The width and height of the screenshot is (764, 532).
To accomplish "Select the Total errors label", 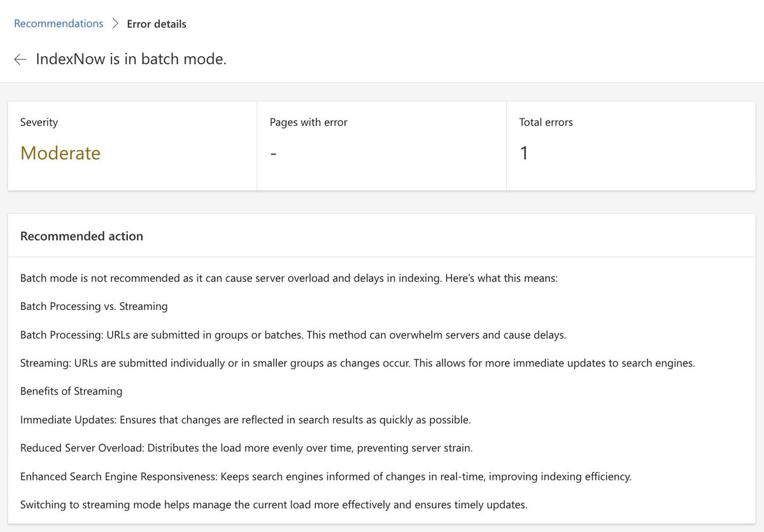I will 546,122.
